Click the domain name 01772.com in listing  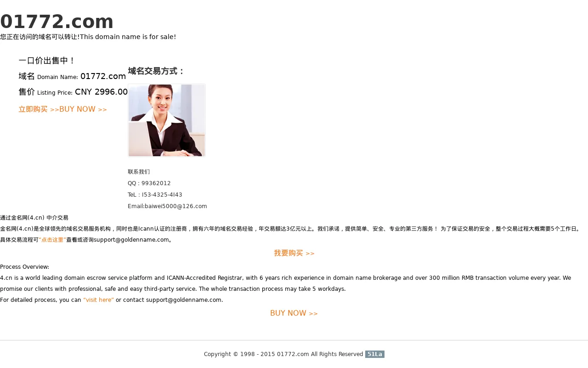103,76
